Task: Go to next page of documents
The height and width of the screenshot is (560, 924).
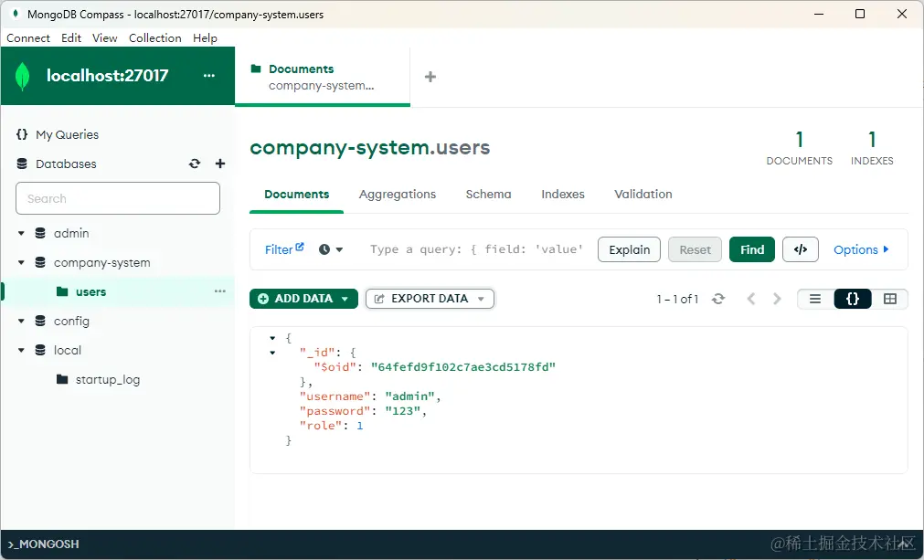Action: (x=777, y=299)
